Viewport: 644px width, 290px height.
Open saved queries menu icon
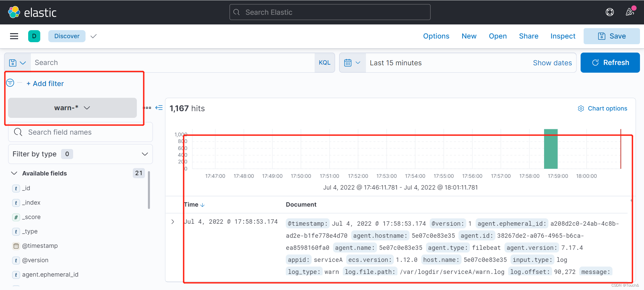coord(17,63)
